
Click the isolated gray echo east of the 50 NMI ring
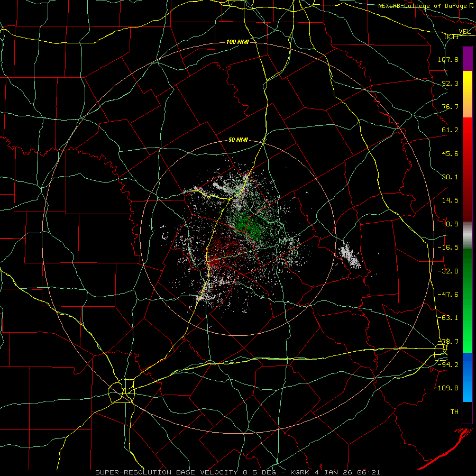pos(350,255)
